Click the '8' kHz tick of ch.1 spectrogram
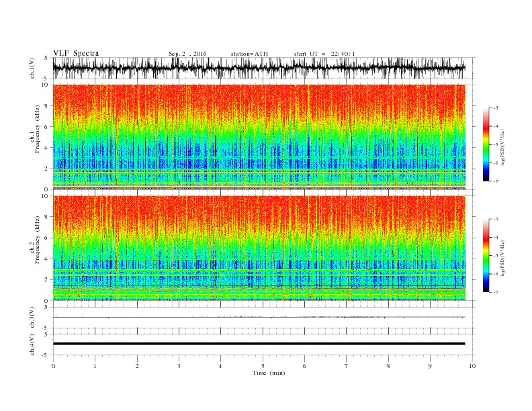The width and height of the screenshot is (532, 411). pos(47,106)
